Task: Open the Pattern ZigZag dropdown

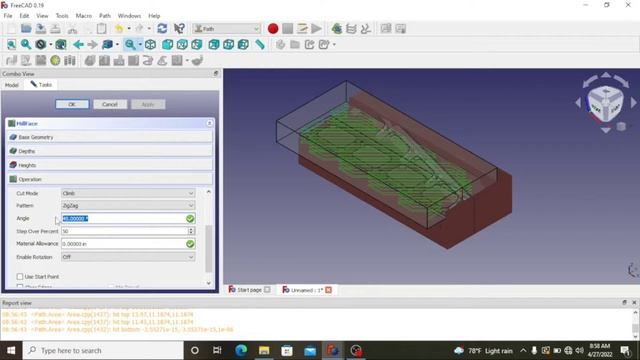Action: click(x=128, y=206)
